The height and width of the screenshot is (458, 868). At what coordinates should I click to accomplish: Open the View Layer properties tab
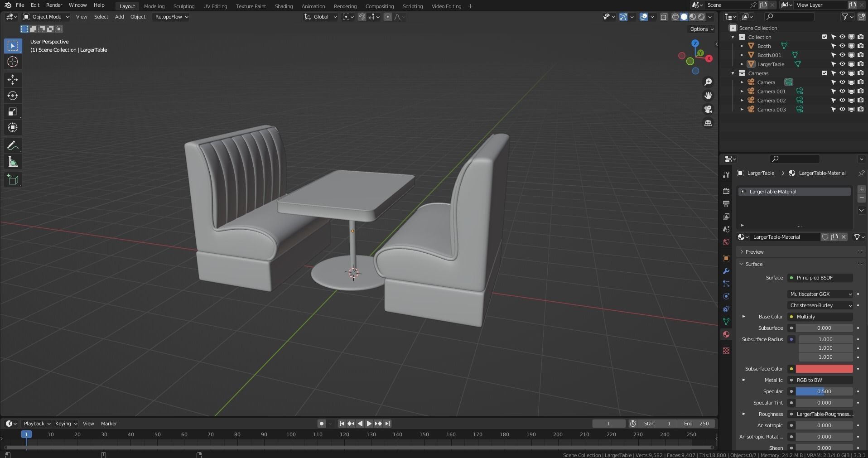coord(726,216)
